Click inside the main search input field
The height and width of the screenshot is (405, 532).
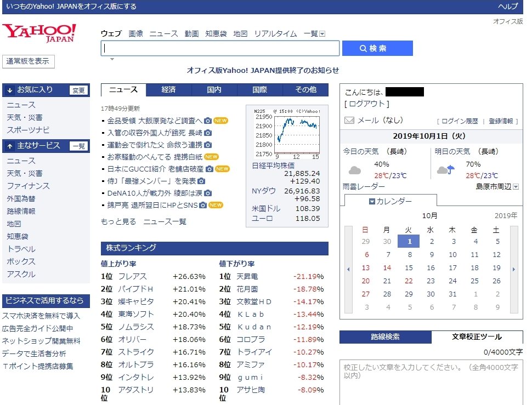pos(220,48)
